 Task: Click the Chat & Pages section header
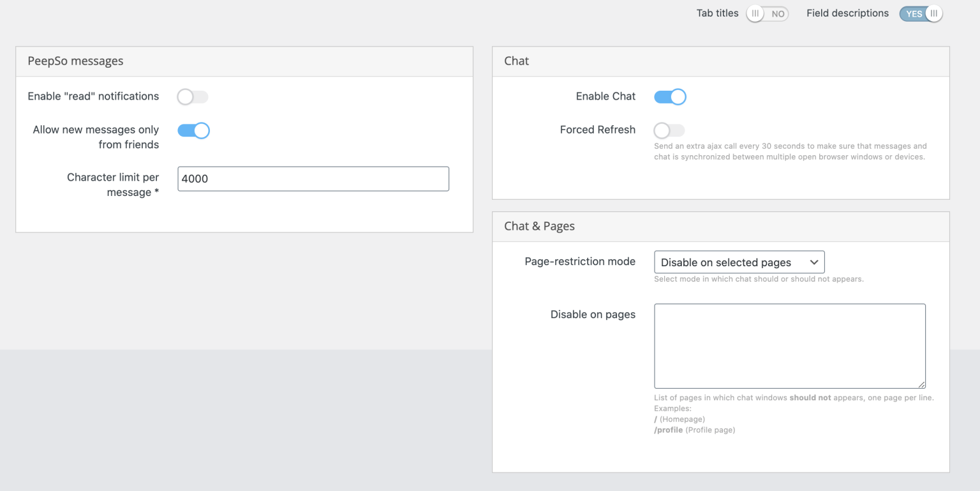point(539,226)
